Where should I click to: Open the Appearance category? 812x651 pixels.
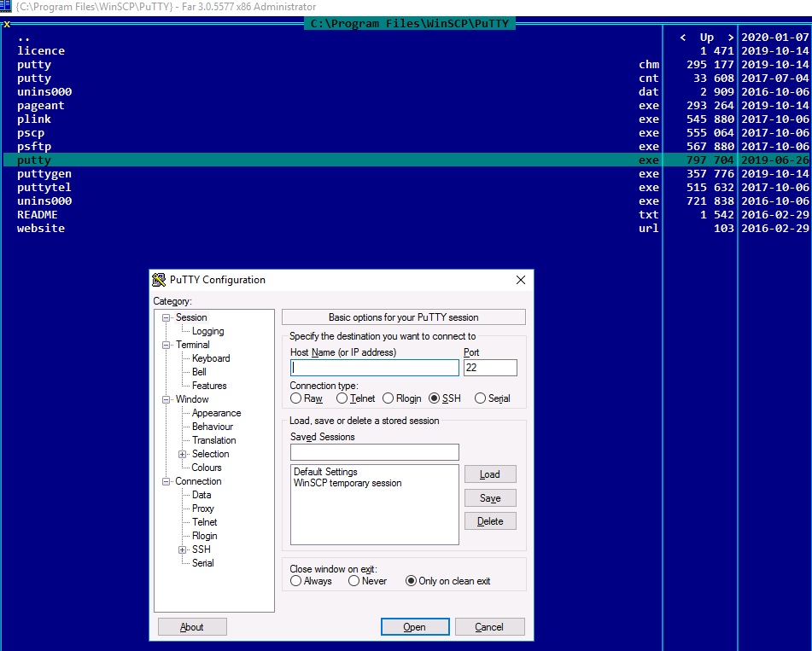[217, 413]
